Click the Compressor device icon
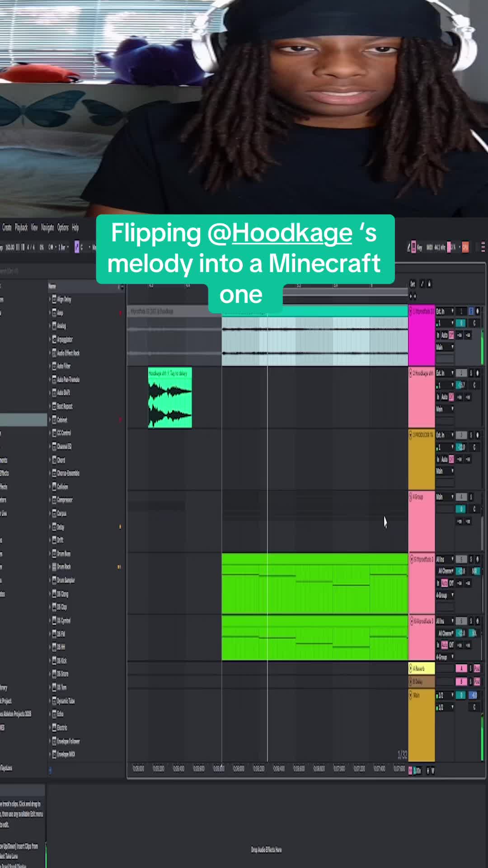This screenshot has height=868, width=488. click(54, 500)
